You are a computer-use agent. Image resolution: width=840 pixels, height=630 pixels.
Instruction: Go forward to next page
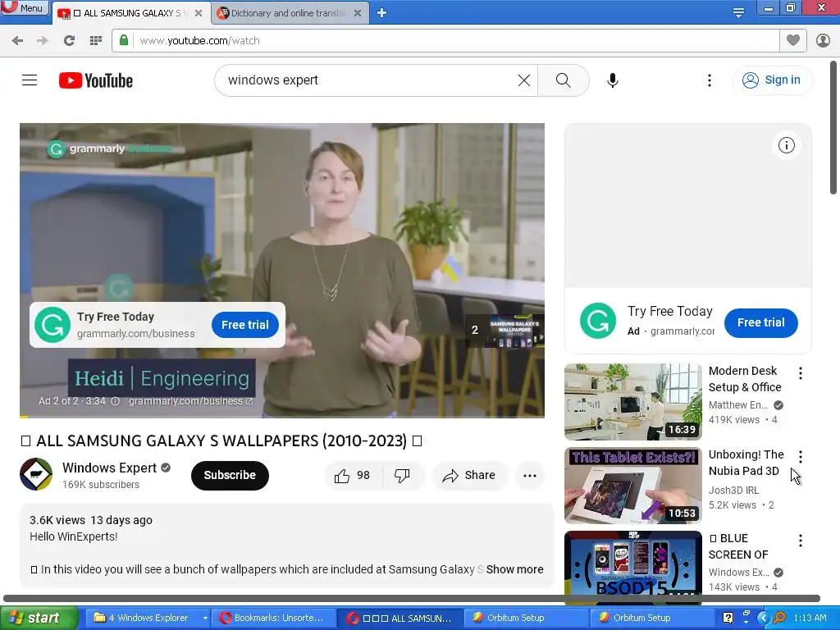tap(43, 41)
